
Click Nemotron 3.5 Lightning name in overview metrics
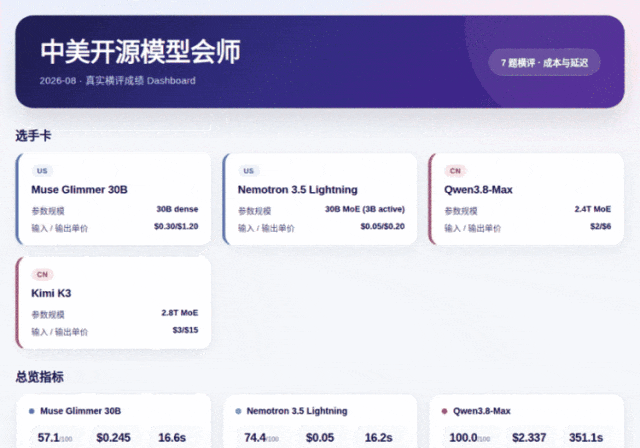[x=297, y=411]
